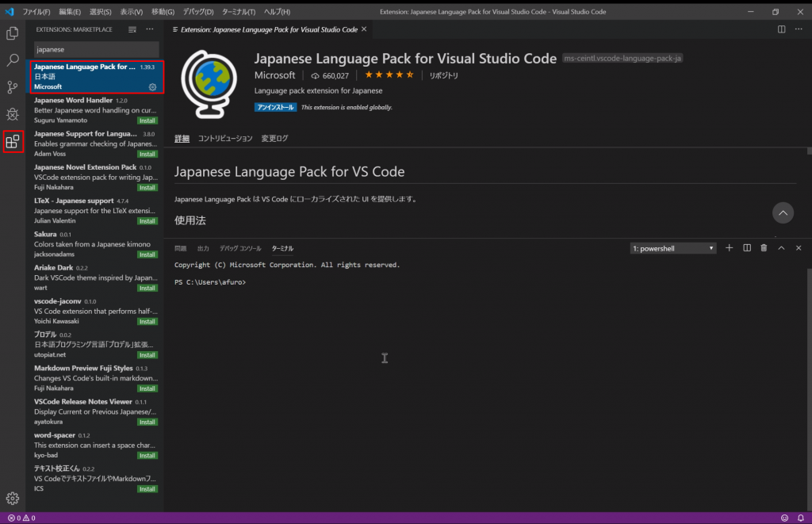
Task: Install VSCode Release Notes Viewer extension
Action: pos(147,422)
